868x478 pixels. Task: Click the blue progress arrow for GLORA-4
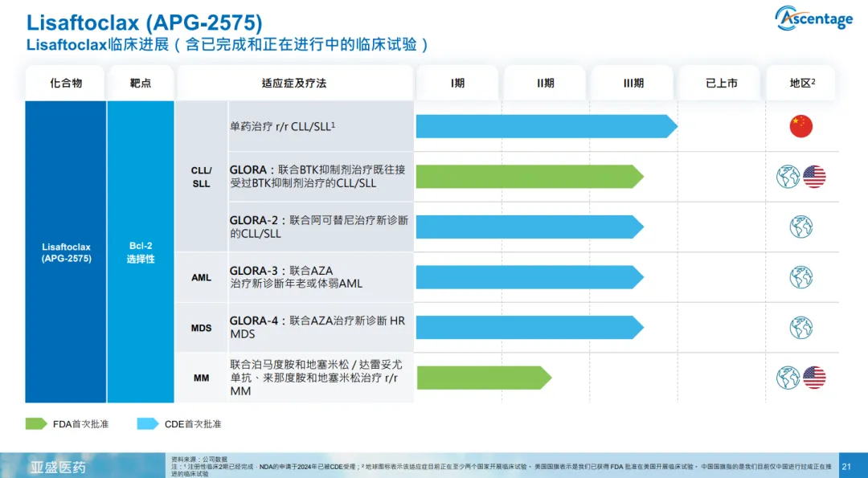[x=530, y=328]
